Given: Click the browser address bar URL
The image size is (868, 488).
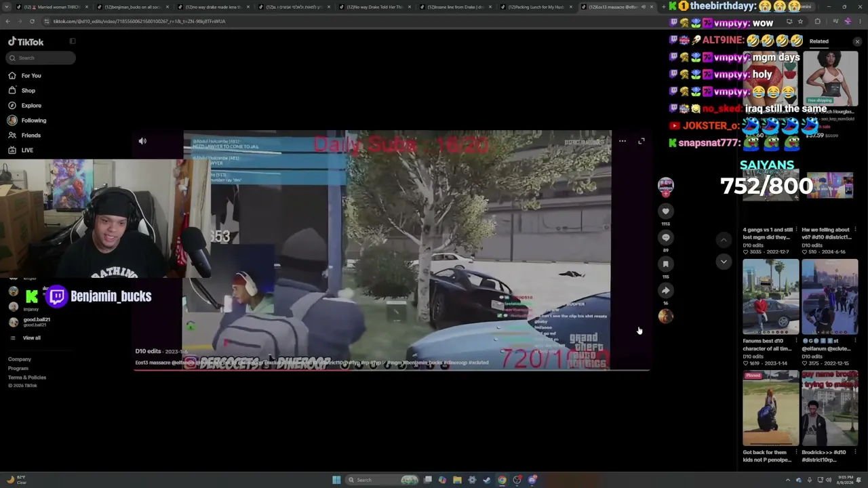Looking at the screenshot, I should pyautogui.click(x=139, y=21).
